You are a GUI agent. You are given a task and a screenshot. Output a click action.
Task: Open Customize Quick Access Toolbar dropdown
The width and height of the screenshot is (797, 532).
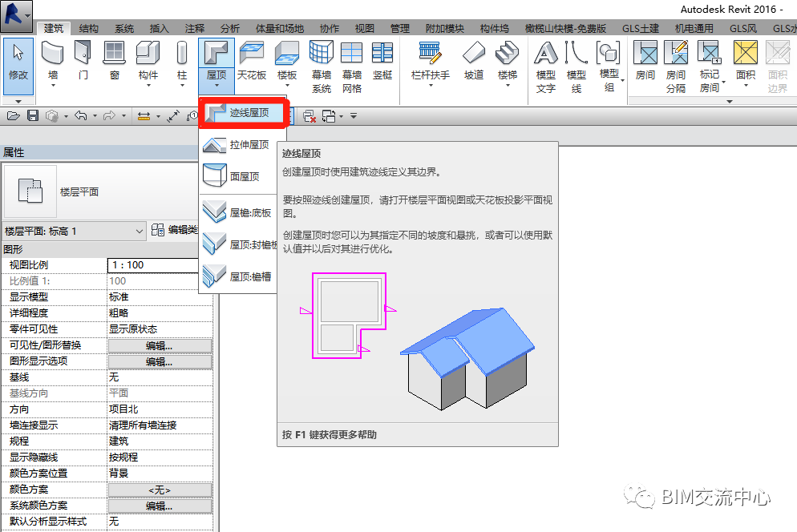coord(354,116)
